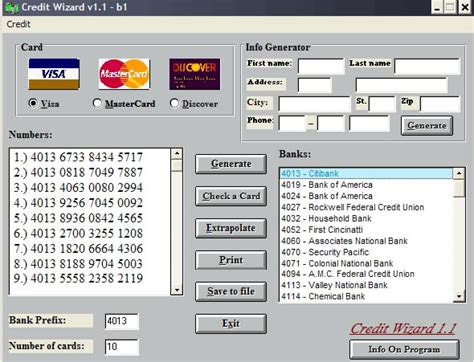The image size is (474, 362).
Task: Click the Bank Prefix field showing 4013
Action: [121, 321]
